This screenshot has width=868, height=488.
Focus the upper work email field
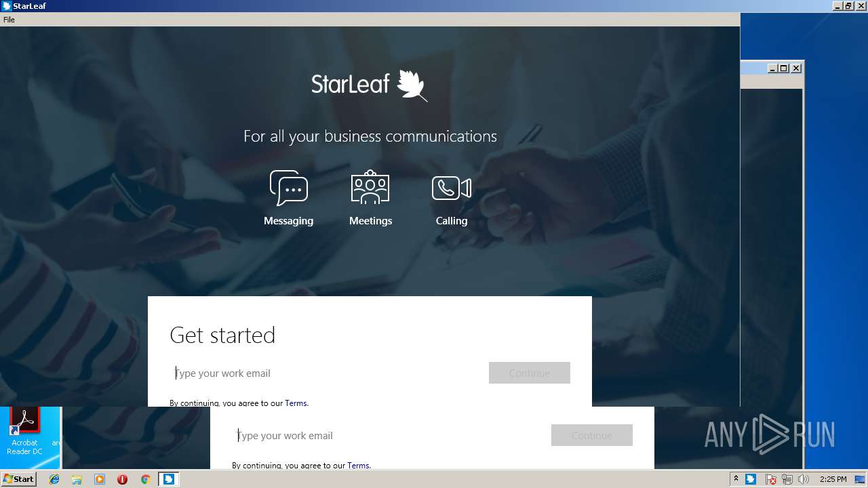pos(326,373)
